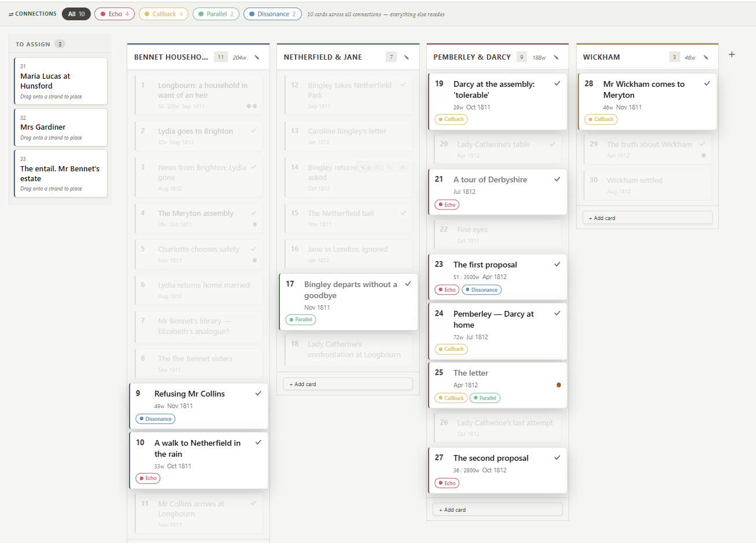
Task: Open the card Fine eyes
Action: [498, 234]
